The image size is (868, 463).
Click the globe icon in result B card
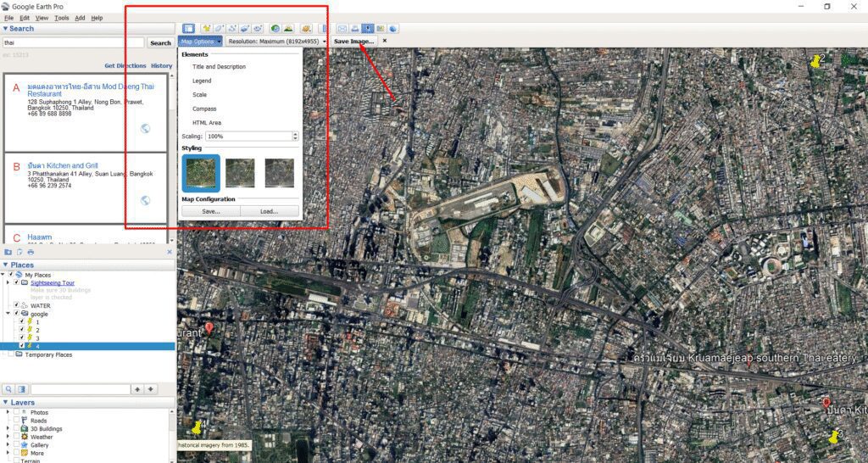click(x=145, y=200)
